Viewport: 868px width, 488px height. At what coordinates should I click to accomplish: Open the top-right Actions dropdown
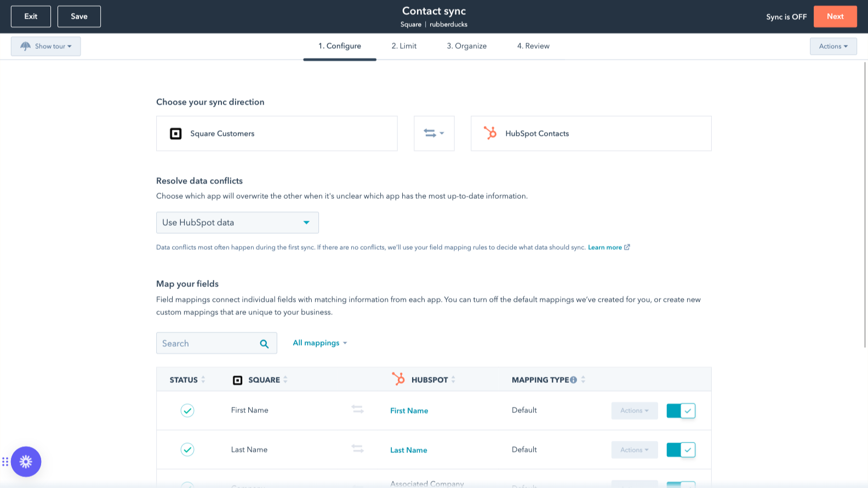(x=833, y=47)
